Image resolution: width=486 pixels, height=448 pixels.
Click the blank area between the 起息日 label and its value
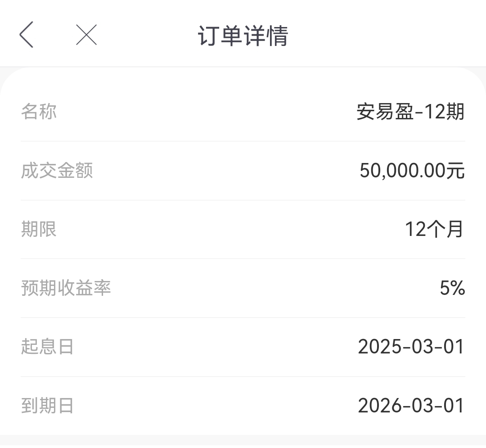coord(216,347)
